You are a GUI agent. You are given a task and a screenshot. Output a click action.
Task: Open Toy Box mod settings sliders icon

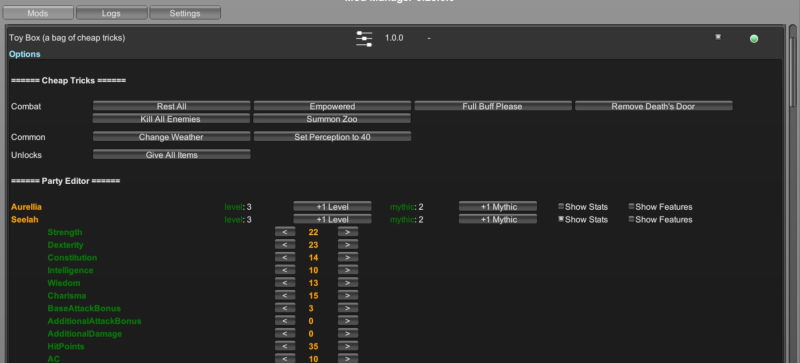pos(364,39)
